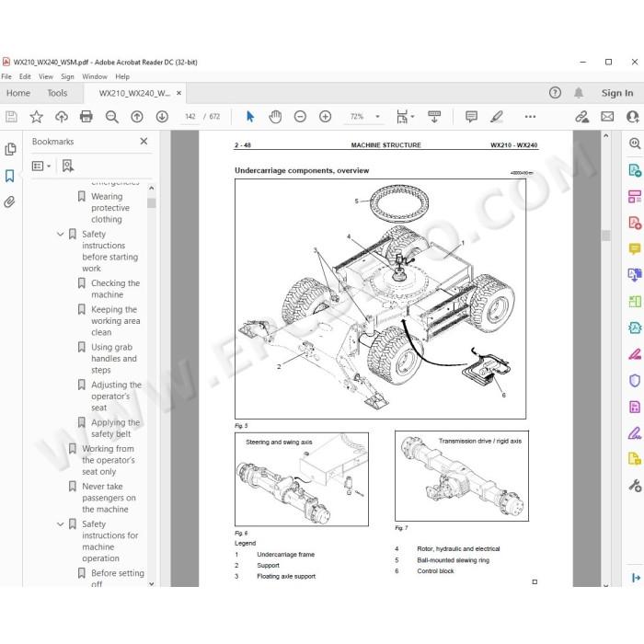Bookmark this file with the star icon
The image size is (644, 644).
[37, 117]
